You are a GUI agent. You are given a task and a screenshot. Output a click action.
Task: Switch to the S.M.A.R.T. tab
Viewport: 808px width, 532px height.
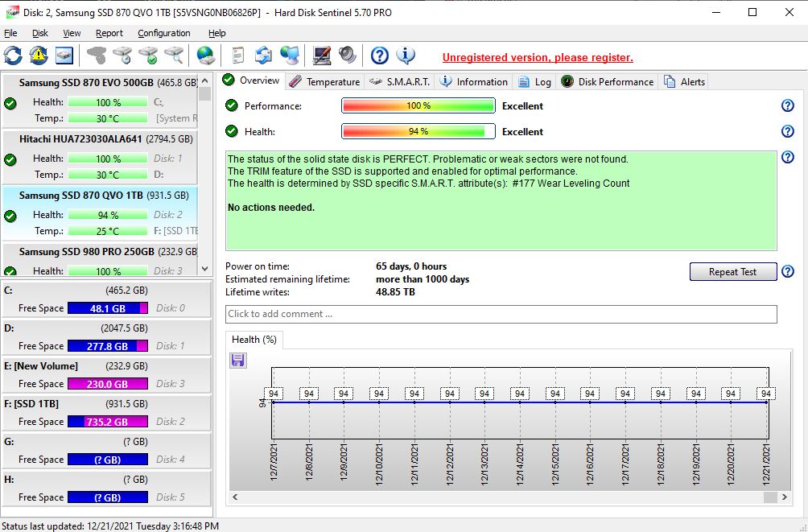click(400, 81)
